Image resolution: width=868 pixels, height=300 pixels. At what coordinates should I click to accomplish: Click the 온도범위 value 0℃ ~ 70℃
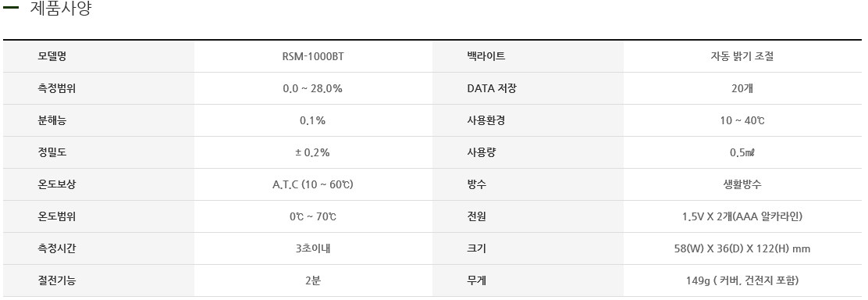[313, 217]
